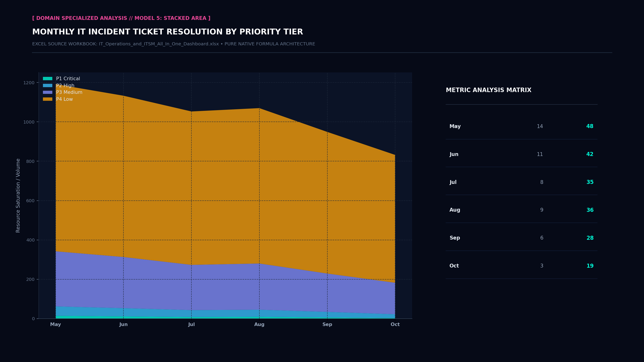Select the 'P2 High' legend label
Image resolution: width=644 pixels, height=362 pixels.
tap(65, 85)
